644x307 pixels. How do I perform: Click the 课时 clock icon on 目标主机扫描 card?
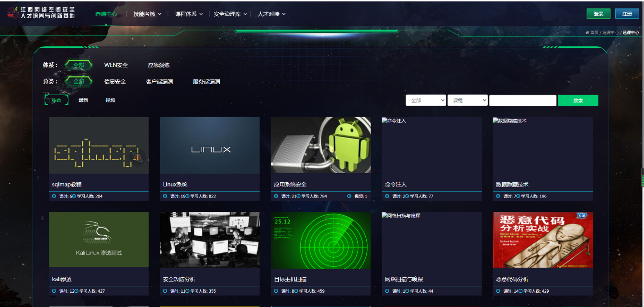[276, 291]
